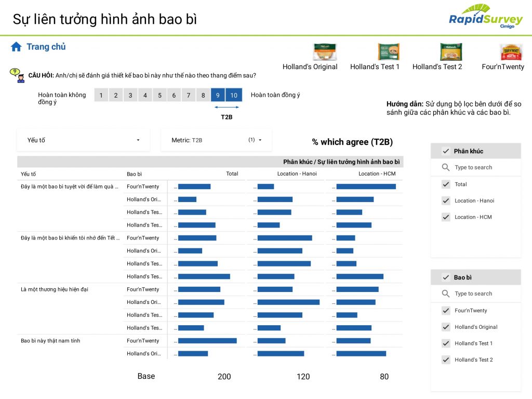The width and height of the screenshot is (532, 399).
Task: Click the Total base value 200
Action: [224, 377]
